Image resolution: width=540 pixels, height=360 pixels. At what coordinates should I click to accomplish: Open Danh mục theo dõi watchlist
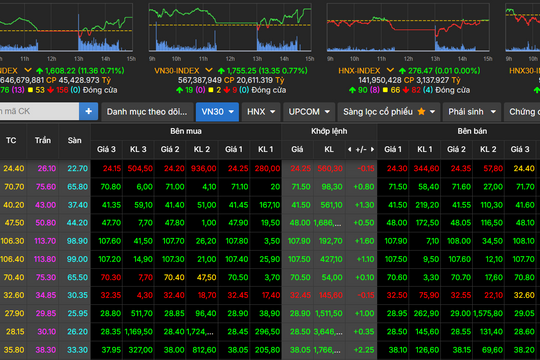point(147,112)
